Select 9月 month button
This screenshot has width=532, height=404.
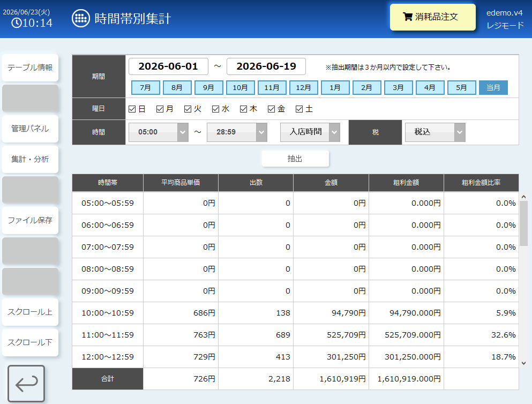(x=208, y=87)
